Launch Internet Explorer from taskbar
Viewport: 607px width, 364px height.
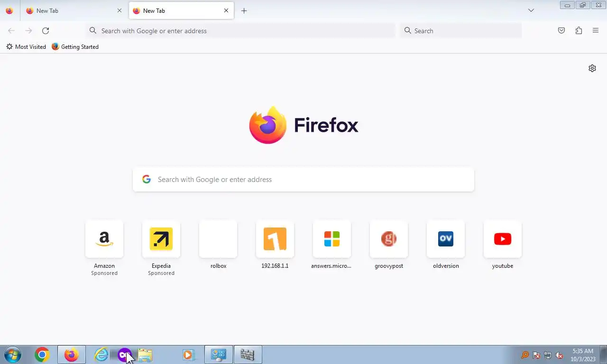click(101, 355)
